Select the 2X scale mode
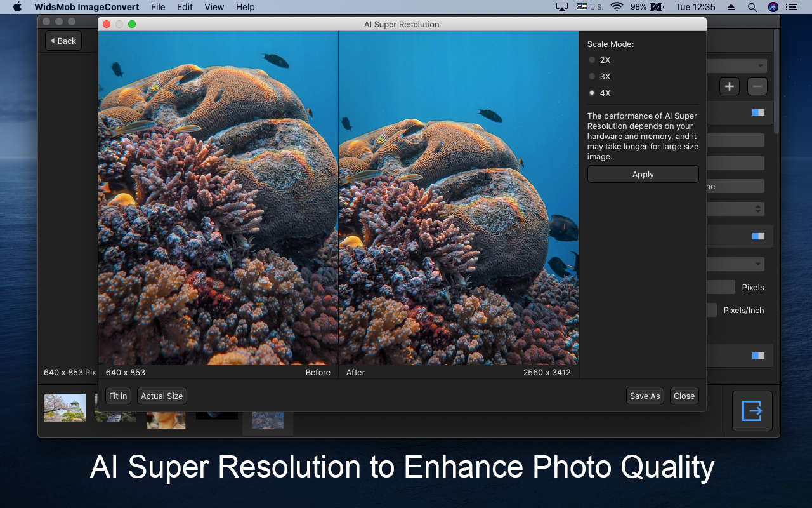This screenshot has width=812, height=508. 592,60
